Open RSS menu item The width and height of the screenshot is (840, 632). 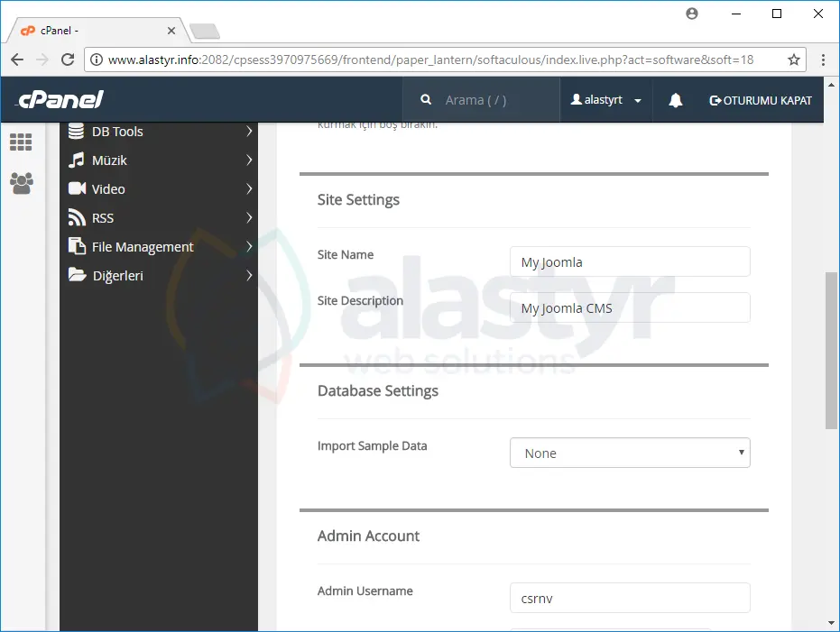point(159,218)
